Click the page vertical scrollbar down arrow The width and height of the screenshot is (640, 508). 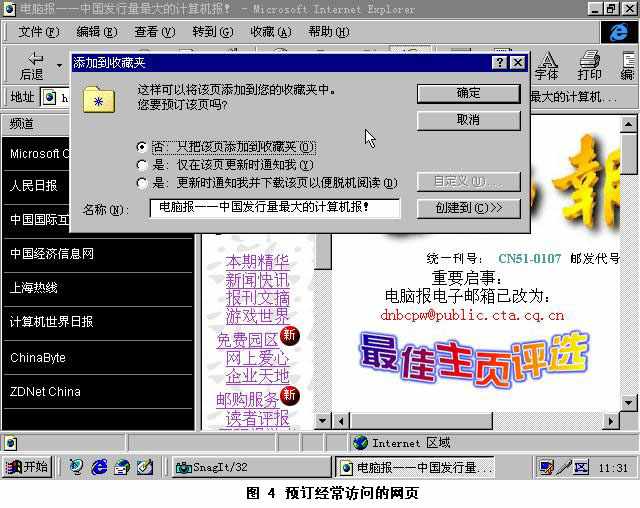point(629,403)
